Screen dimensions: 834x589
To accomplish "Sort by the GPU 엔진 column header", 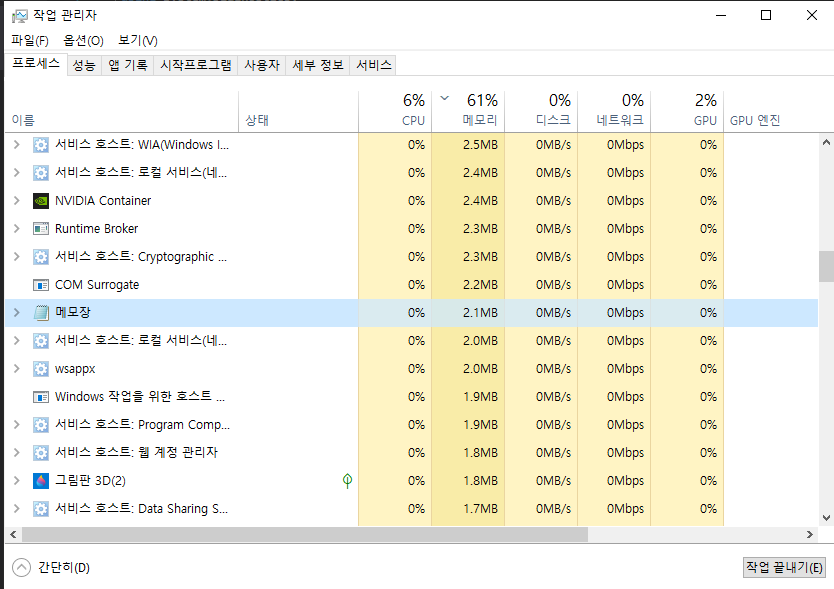I will tap(771, 111).
